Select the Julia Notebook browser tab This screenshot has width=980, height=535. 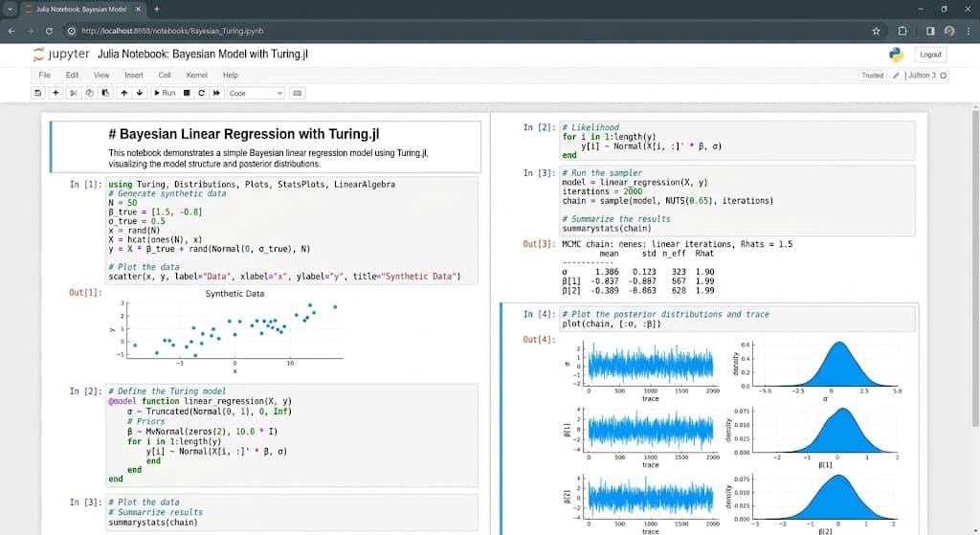coord(83,10)
